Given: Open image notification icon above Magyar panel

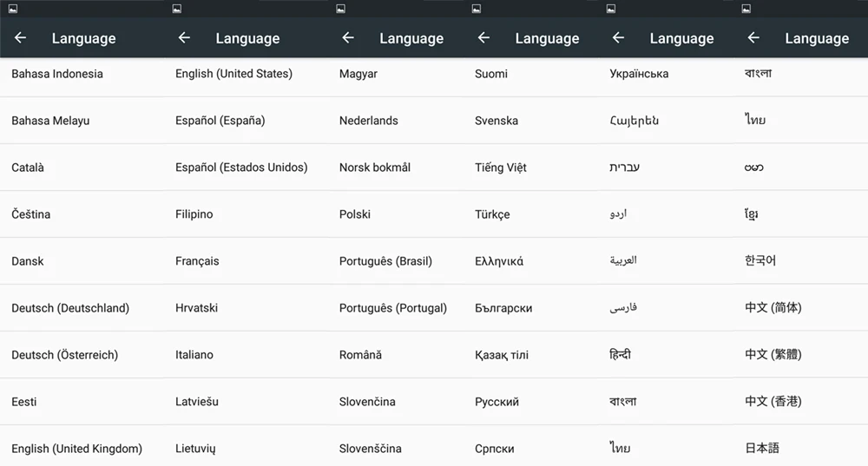Looking at the screenshot, I should coord(341,9).
